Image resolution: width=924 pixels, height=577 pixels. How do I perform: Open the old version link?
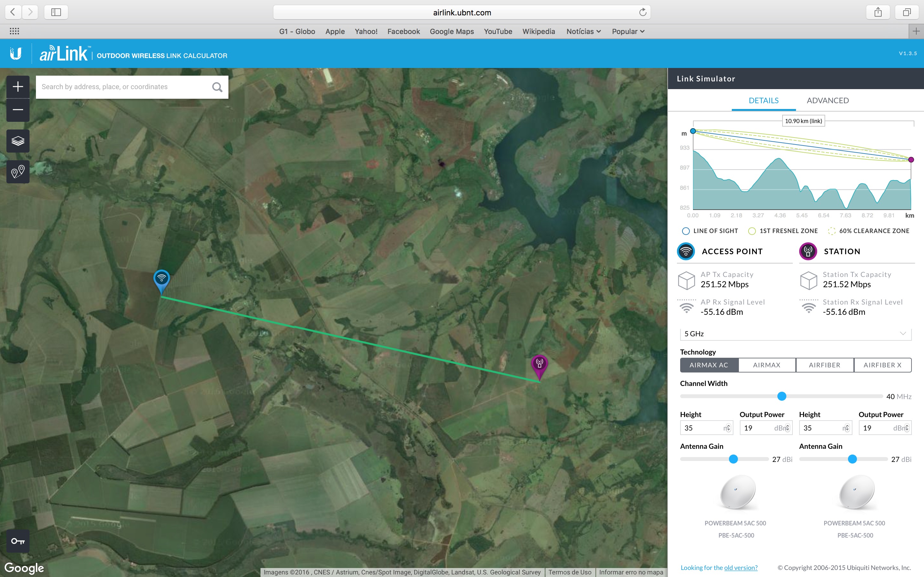(x=740, y=567)
